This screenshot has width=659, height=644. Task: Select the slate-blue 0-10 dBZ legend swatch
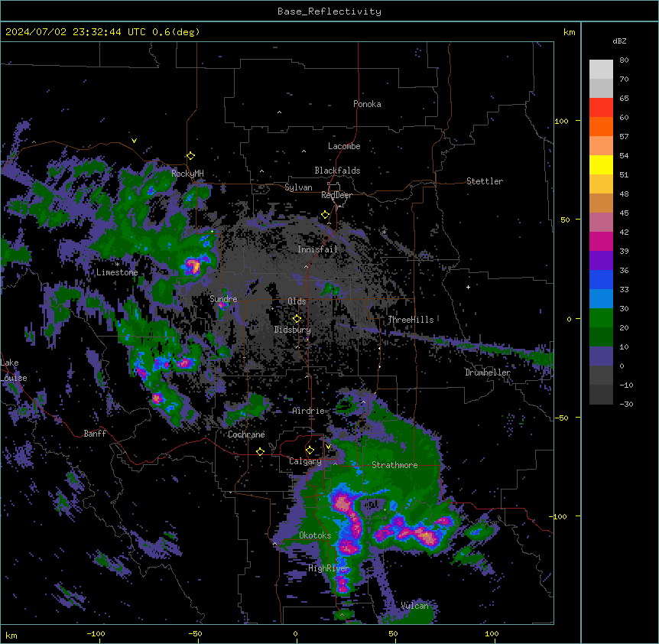point(601,356)
